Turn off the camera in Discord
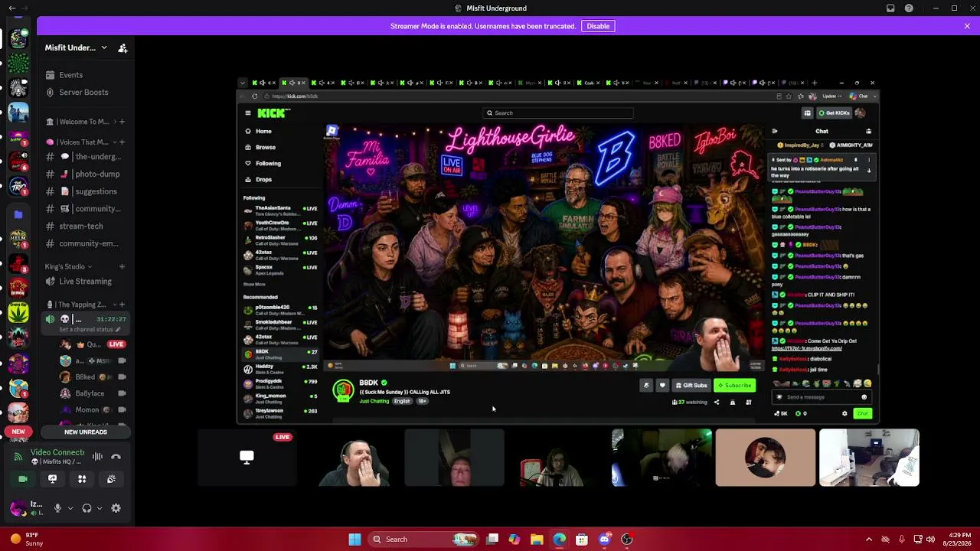This screenshot has height=551, width=980. [x=23, y=479]
